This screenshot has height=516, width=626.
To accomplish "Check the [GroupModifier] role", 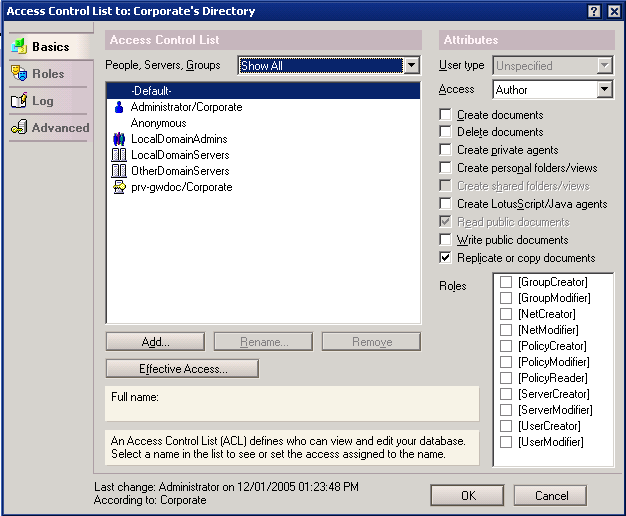I will pyautogui.click(x=506, y=298).
